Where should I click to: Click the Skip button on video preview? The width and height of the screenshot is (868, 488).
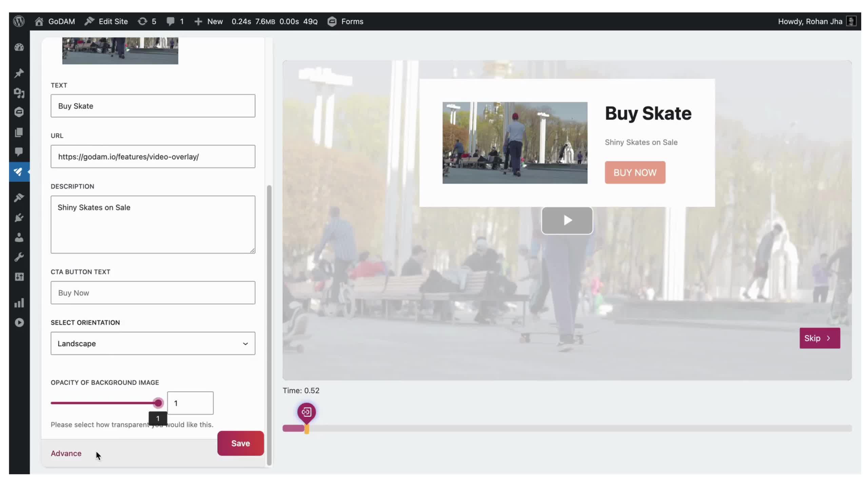pyautogui.click(x=820, y=338)
